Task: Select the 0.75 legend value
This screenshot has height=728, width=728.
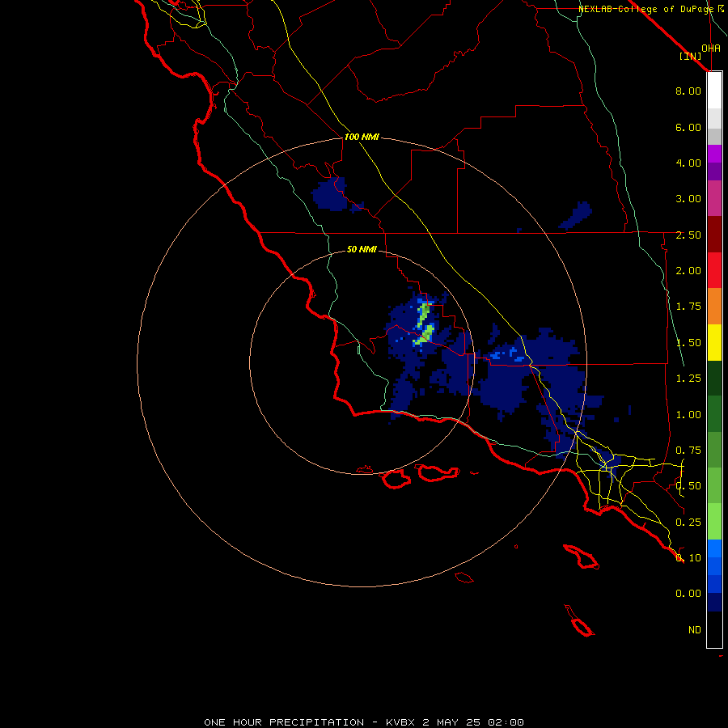Action: point(688,451)
